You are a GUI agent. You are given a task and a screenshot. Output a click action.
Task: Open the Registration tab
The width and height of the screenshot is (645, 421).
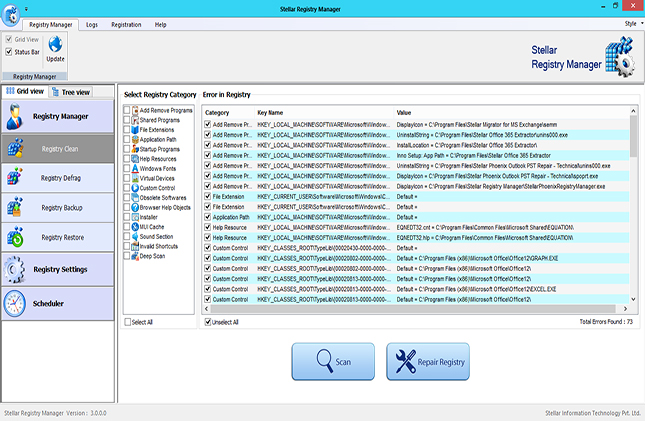coord(126,25)
